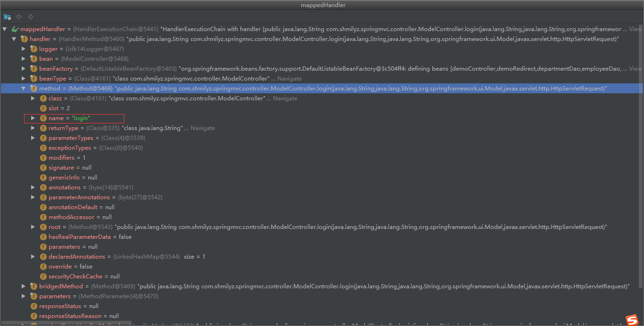Click the field icon next to name = "login"
The height and width of the screenshot is (326, 644).
tap(43, 118)
